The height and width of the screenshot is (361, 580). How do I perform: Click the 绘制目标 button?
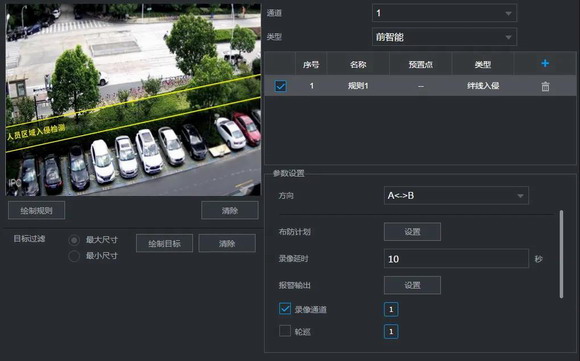[x=164, y=243]
